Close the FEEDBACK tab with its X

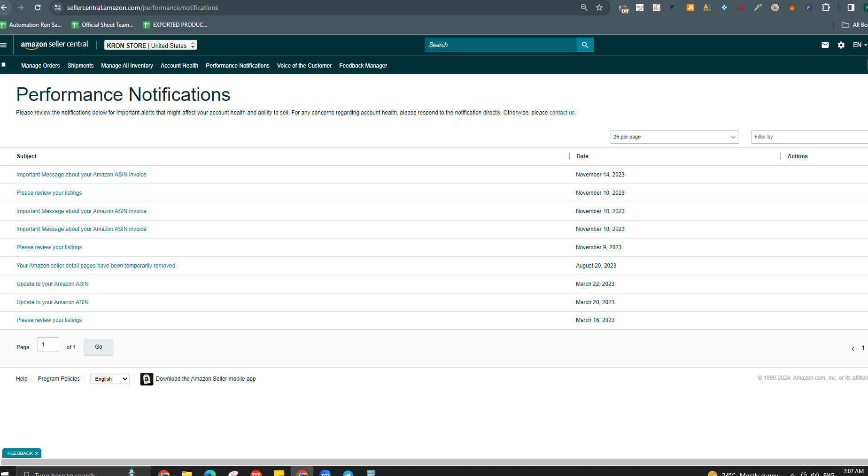tap(37, 453)
